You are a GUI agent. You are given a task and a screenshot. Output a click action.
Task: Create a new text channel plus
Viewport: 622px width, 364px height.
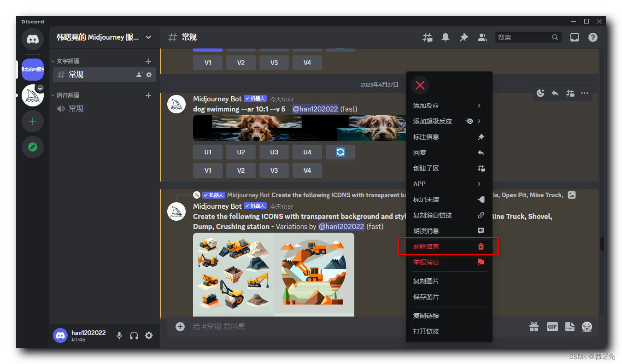(148, 61)
